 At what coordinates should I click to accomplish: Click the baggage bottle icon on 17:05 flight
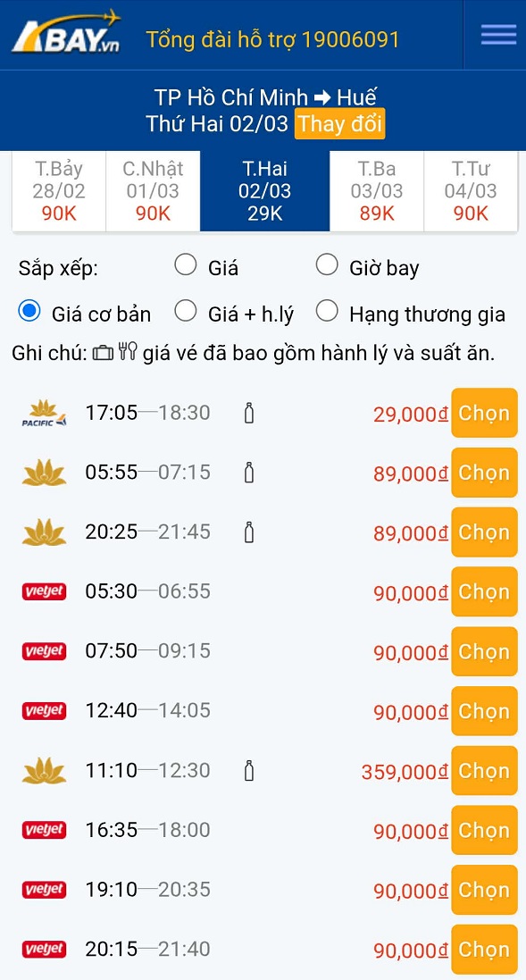click(x=247, y=413)
